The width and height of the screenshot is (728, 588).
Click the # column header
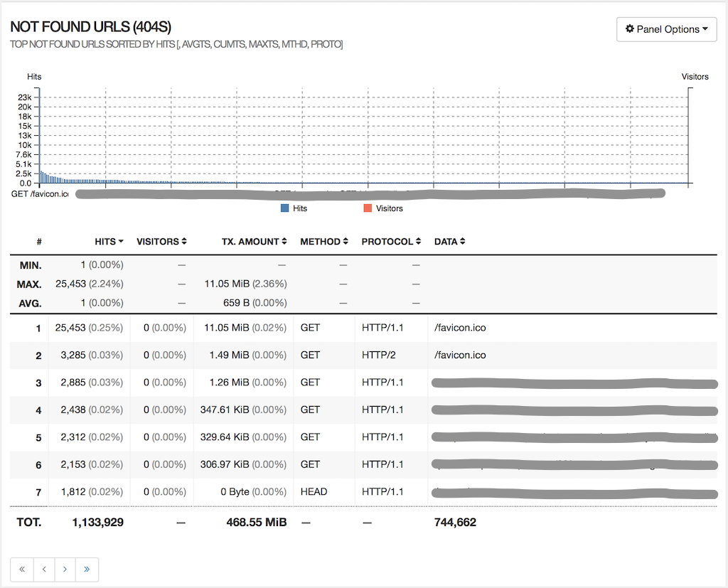(x=39, y=242)
